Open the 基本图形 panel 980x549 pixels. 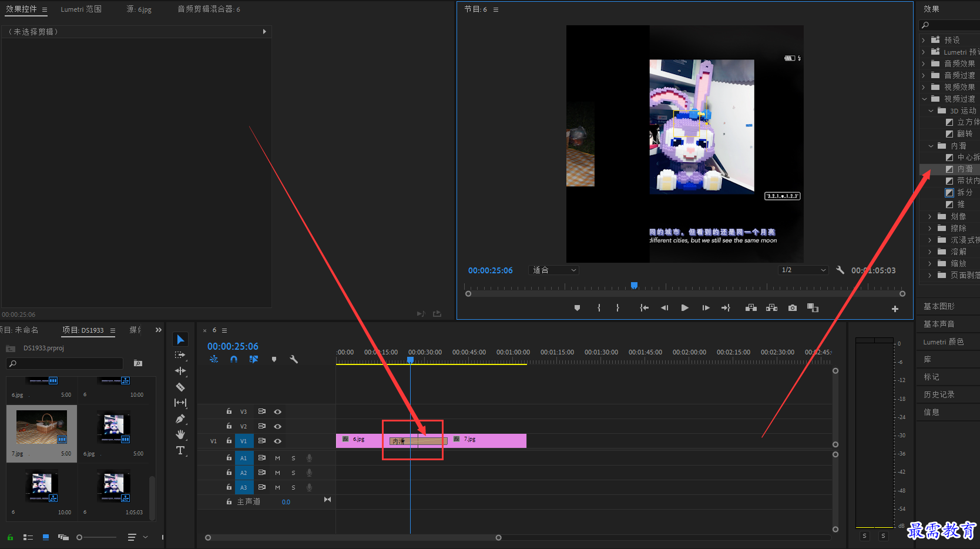[939, 306]
